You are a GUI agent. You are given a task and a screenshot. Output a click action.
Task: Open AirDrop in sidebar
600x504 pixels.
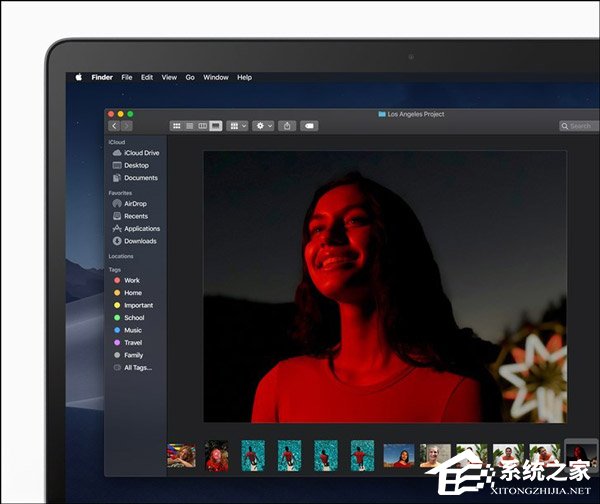[x=130, y=204]
